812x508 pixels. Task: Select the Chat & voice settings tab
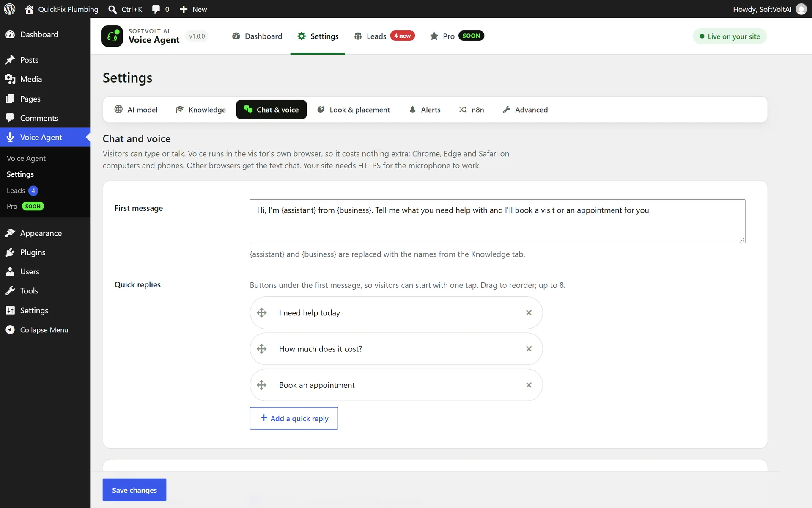click(x=271, y=110)
